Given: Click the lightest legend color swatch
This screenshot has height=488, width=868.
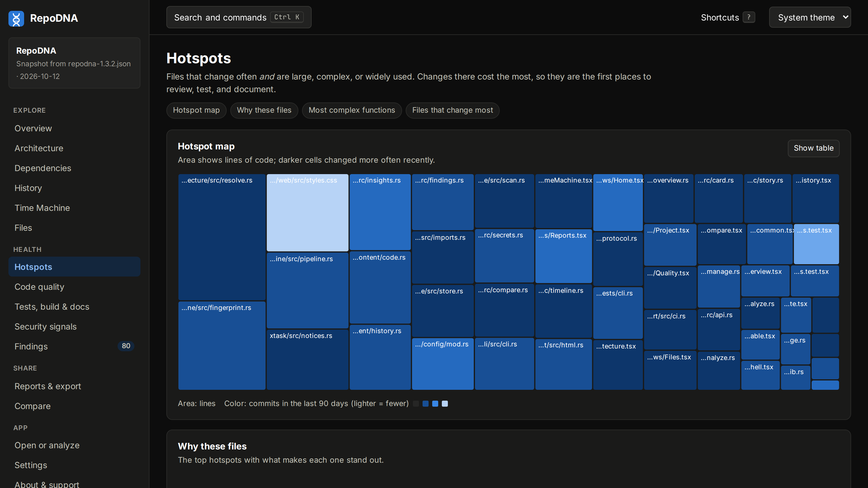Looking at the screenshot, I should [445, 403].
